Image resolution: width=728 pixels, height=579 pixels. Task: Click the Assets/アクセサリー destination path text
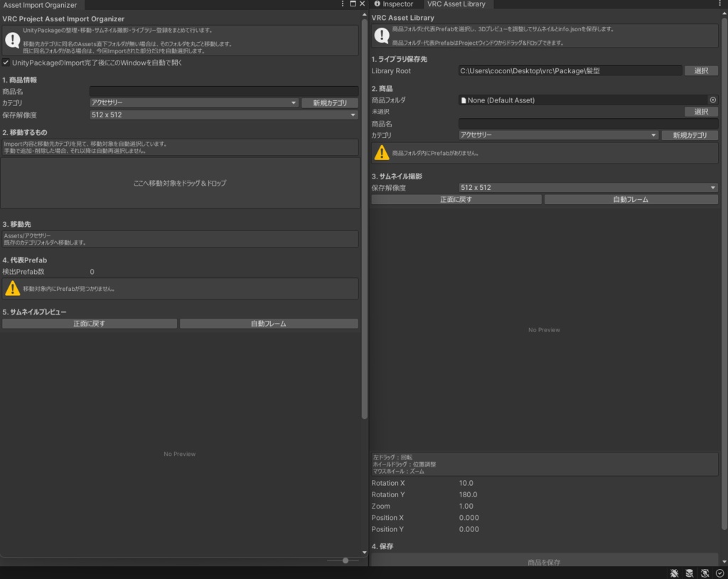pyautogui.click(x=28, y=235)
